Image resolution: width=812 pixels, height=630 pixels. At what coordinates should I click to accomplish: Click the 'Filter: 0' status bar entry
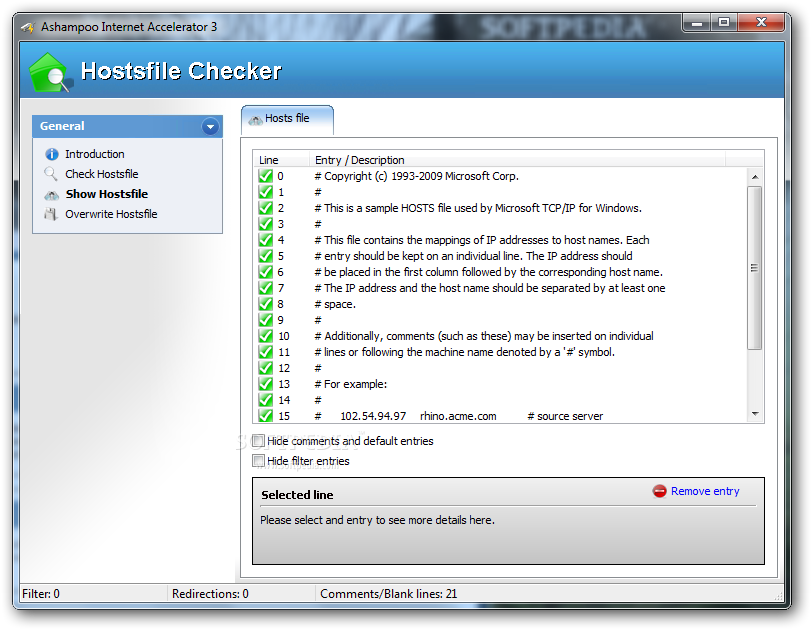pos(41,594)
